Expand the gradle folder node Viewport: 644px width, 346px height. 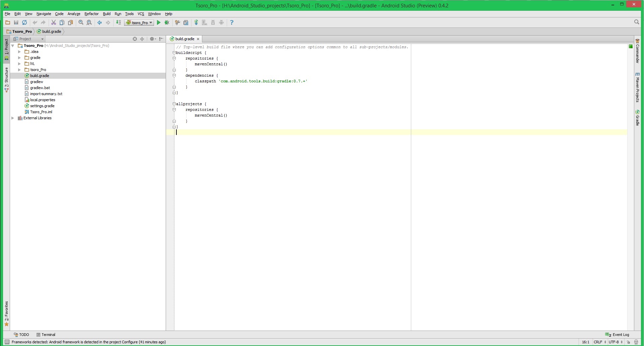coord(19,58)
